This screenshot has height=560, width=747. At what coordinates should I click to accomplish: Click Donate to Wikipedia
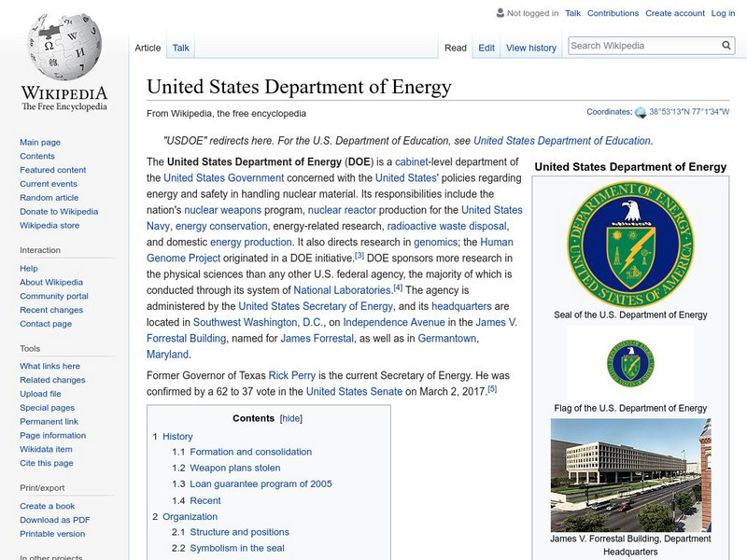pos(59,212)
